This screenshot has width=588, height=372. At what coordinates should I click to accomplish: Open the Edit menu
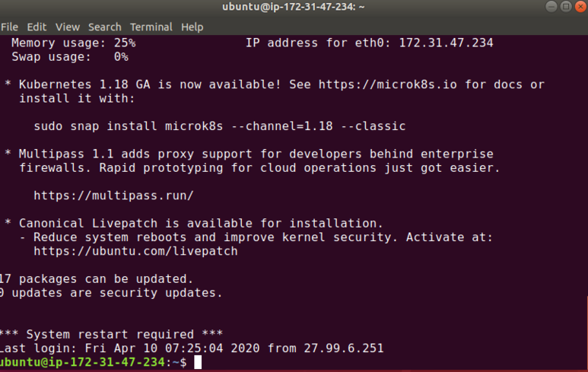[37, 27]
